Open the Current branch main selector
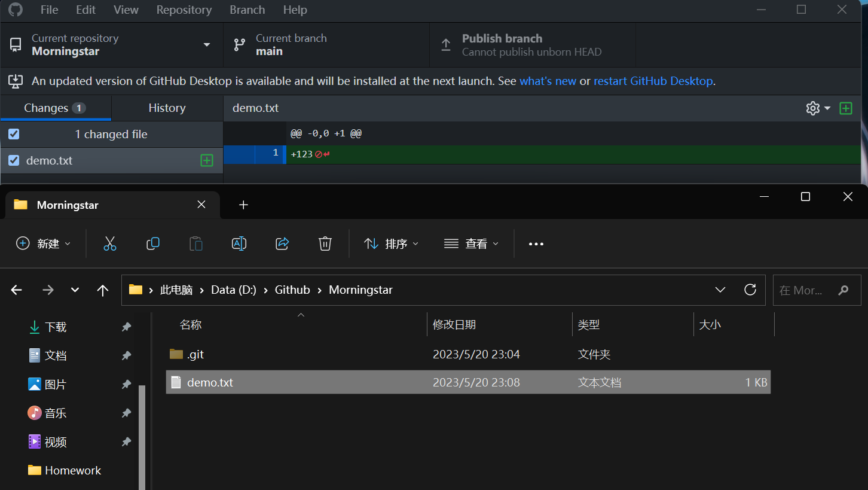 326,45
